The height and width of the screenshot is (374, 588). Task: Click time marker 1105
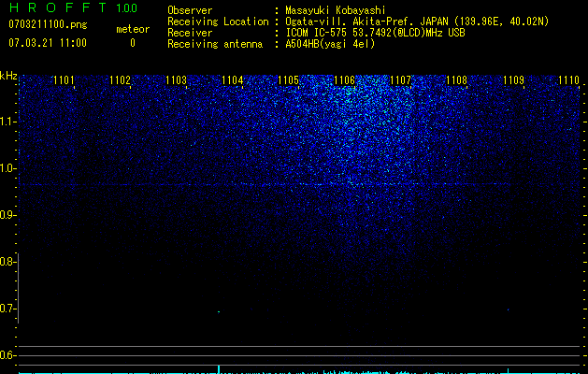click(288, 79)
